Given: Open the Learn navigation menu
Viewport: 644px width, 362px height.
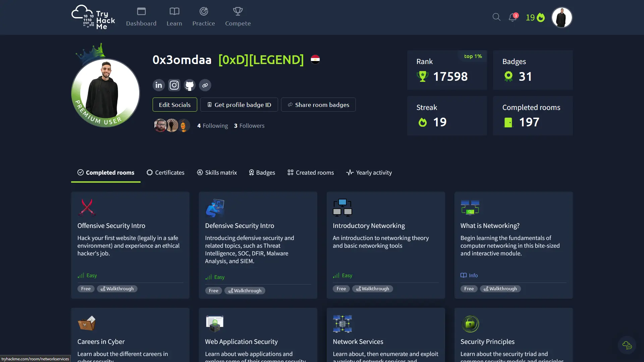Looking at the screenshot, I should 174,17.
